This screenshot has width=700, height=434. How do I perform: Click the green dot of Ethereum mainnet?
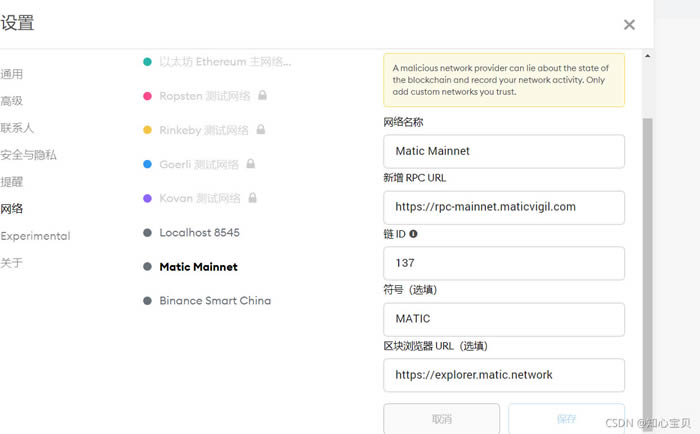(147, 62)
